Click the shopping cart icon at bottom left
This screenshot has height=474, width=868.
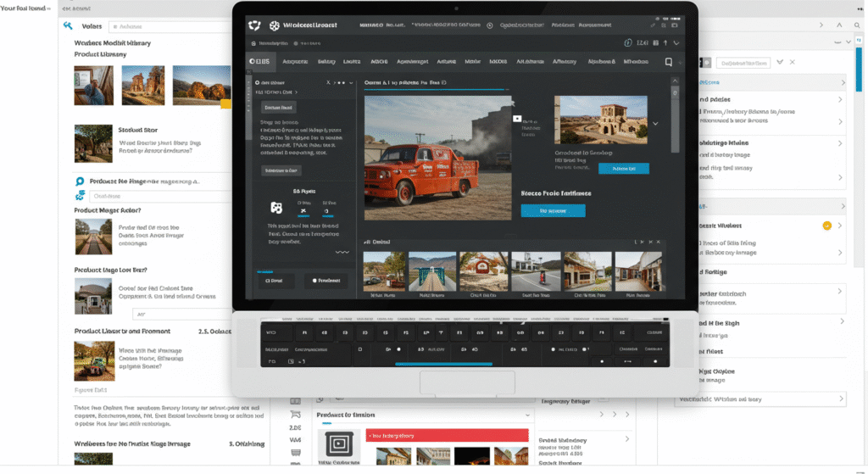[295, 414]
